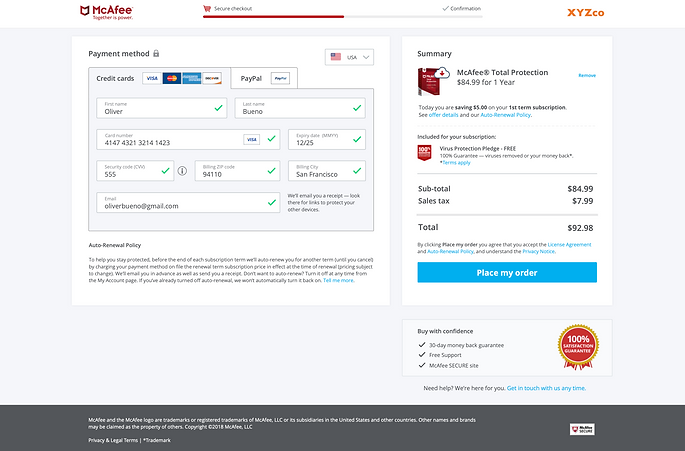Click the Secure checkout cart icon
Screen dimensions: 685x451
207,8
